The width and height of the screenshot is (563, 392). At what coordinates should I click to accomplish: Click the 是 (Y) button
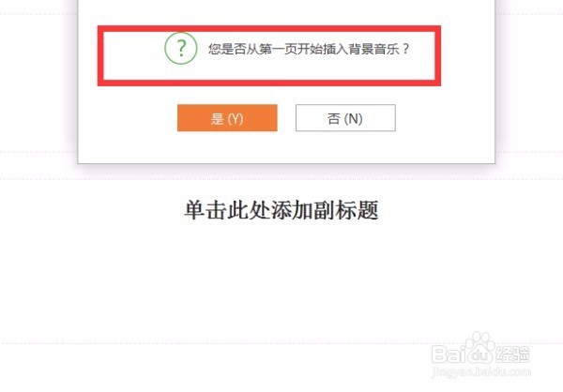tap(227, 118)
